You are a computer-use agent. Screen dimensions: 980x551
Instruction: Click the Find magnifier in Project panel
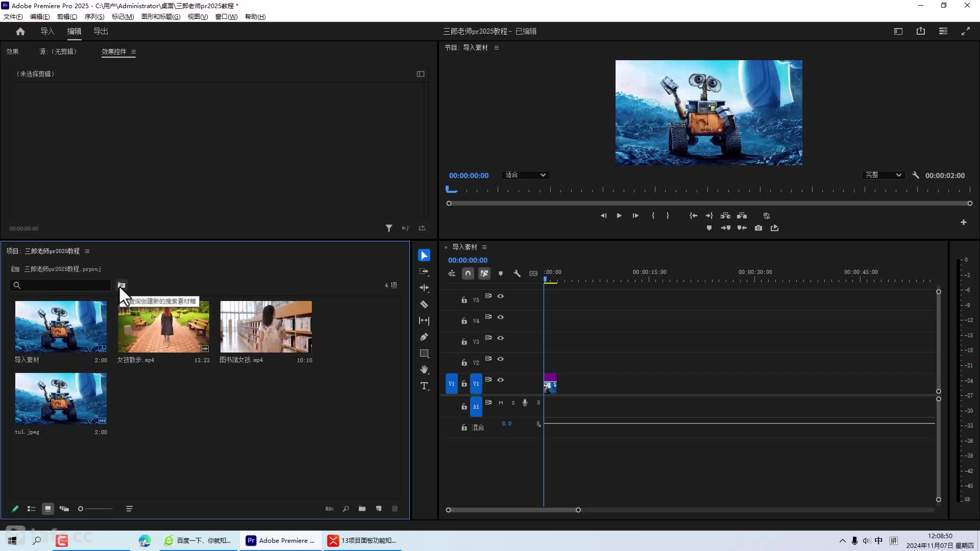[x=346, y=509]
